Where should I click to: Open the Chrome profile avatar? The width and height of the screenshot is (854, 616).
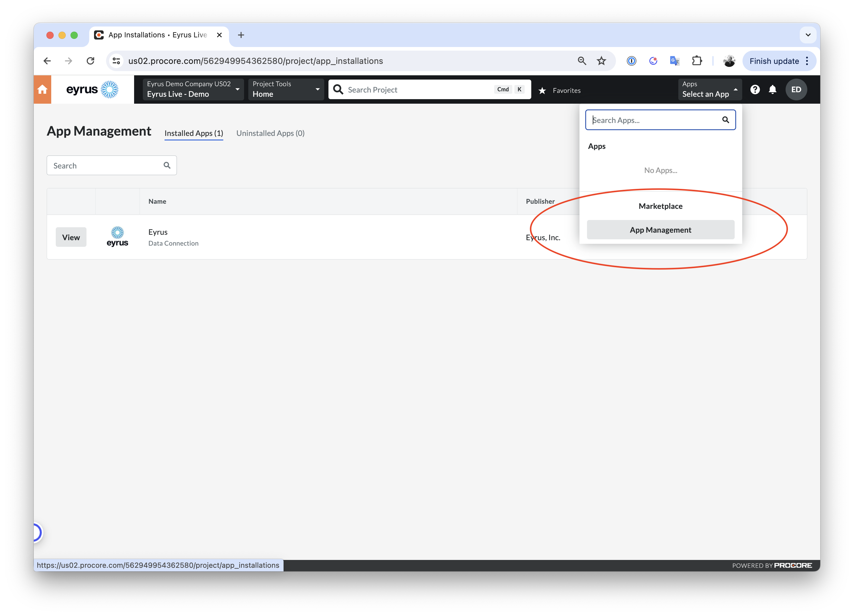coord(729,61)
